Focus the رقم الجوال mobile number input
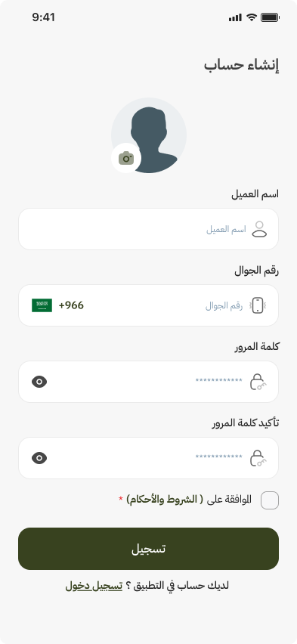 tap(148, 305)
